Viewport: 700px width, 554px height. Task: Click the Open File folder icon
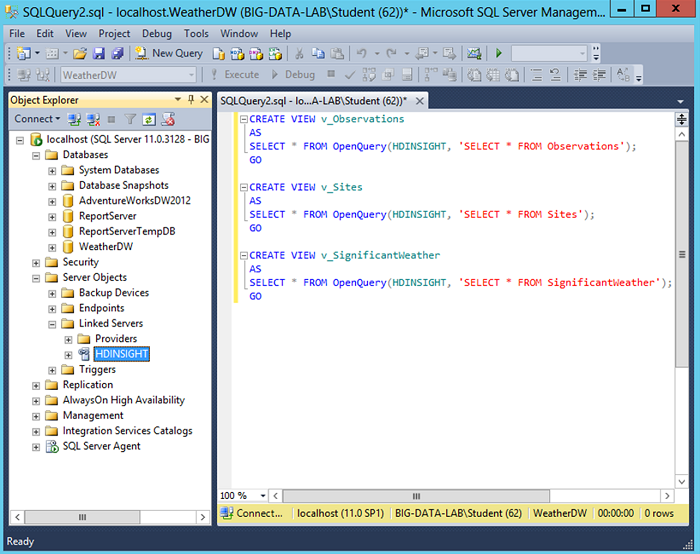click(x=80, y=53)
